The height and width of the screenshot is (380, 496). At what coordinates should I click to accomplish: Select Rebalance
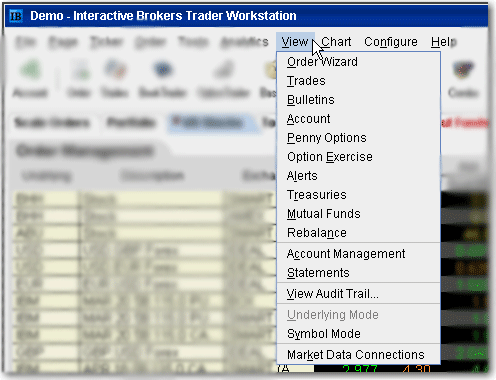click(359, 233)
